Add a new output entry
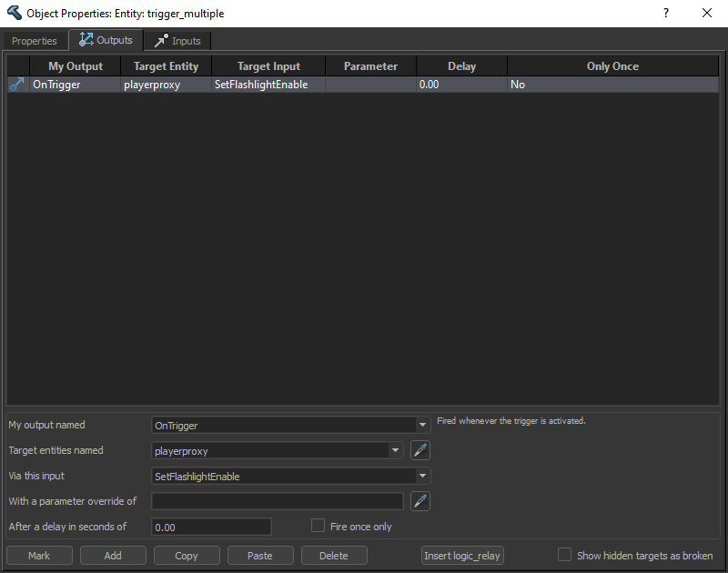Screen dimensions: 728x573 click(113, 556)
